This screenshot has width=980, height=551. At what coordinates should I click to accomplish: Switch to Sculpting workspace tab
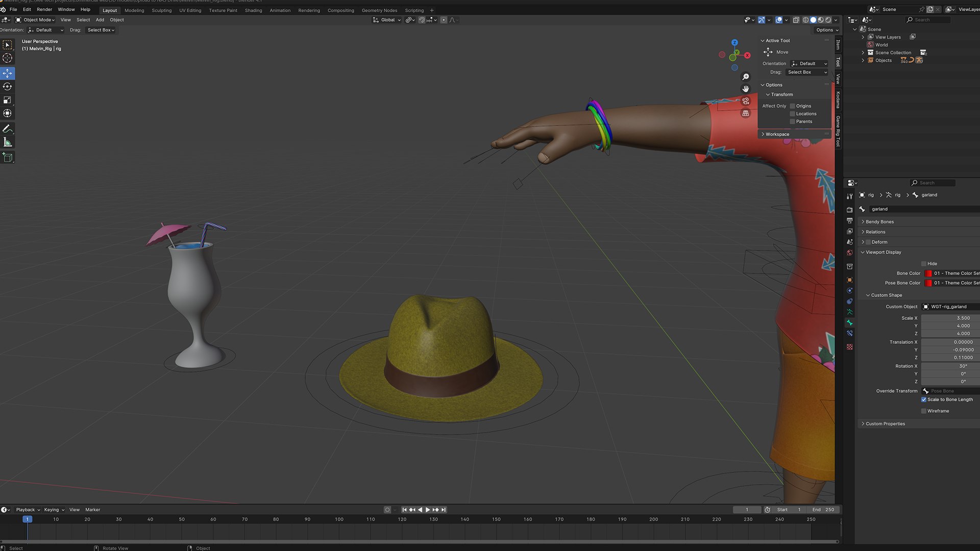point(161,10)
